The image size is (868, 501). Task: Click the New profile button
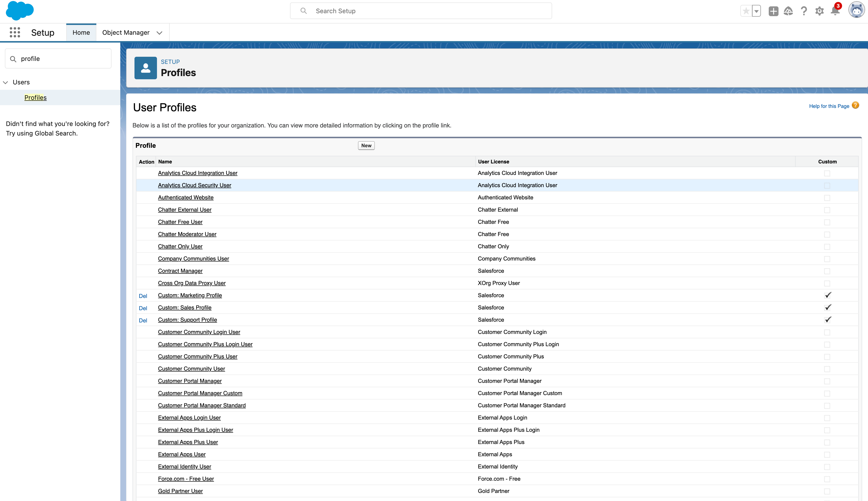point(366,146)
